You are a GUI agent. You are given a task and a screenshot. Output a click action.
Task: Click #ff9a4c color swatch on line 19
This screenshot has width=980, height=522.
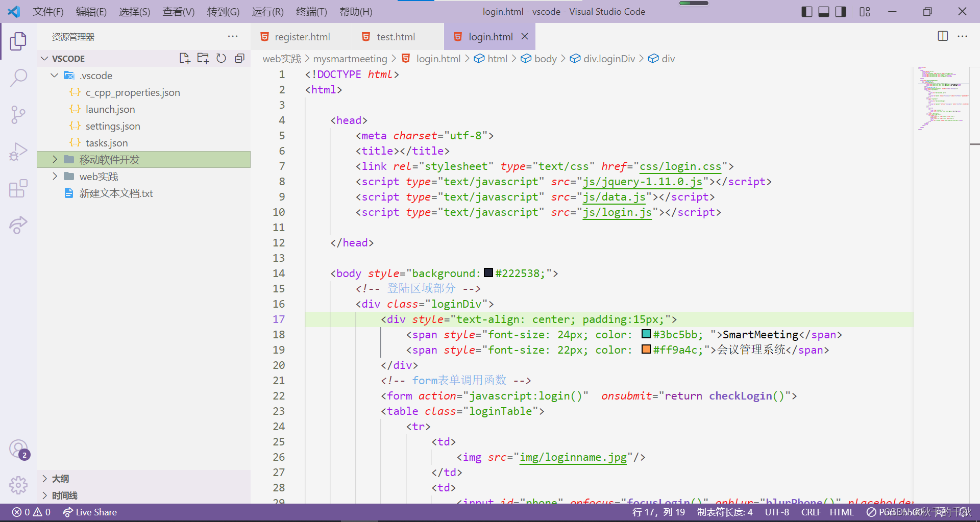[646, 349]
